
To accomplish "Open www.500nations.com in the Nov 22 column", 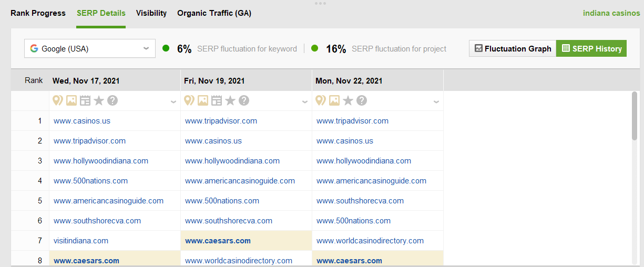I will tap(353, 221).
